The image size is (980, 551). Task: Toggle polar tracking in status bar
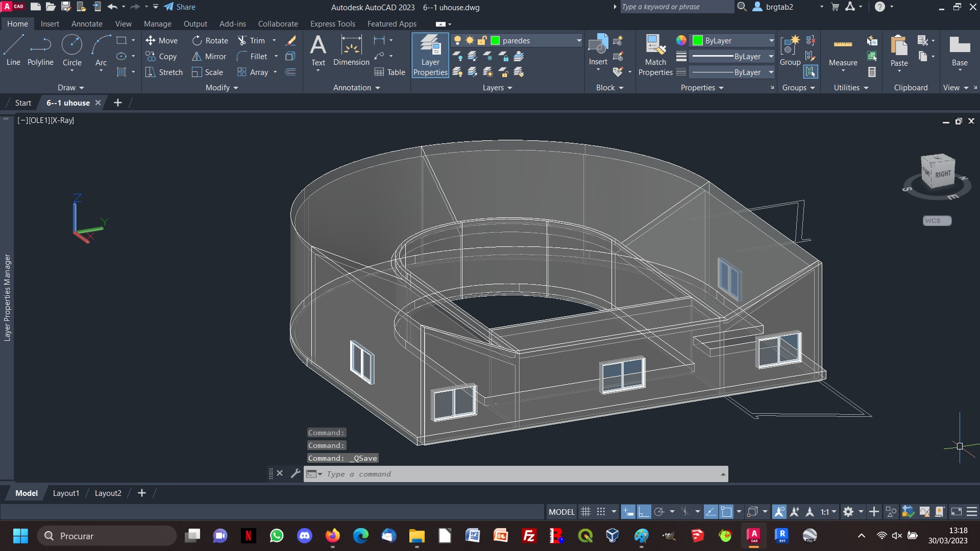659,512
